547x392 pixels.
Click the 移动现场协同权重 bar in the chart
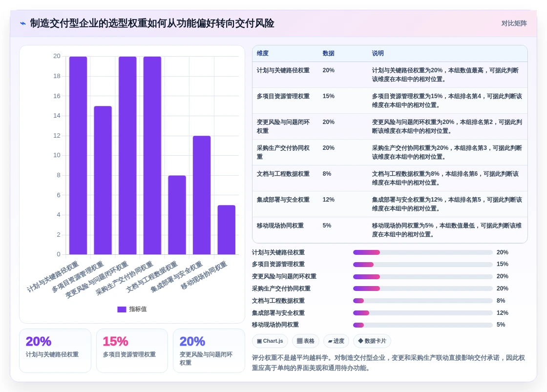(227, 230)
